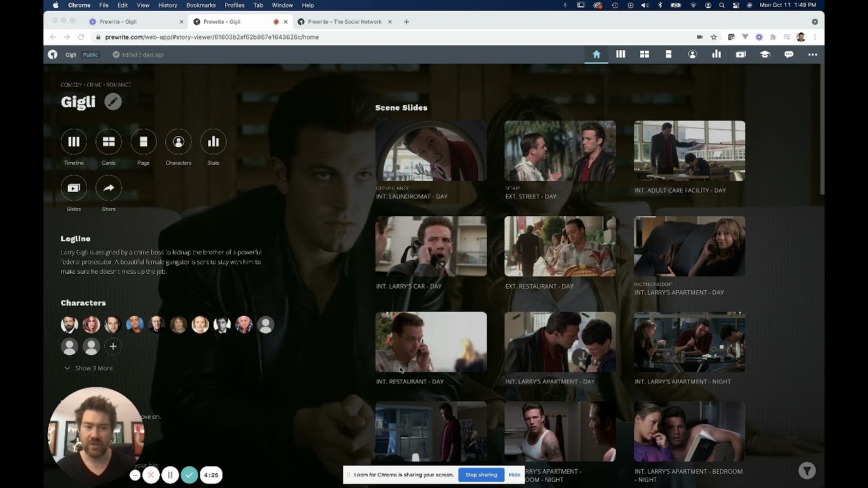Open Slides from the circular button
Image resolution: width=868 pixels, height=488 pixels.
tap(74, 188)
